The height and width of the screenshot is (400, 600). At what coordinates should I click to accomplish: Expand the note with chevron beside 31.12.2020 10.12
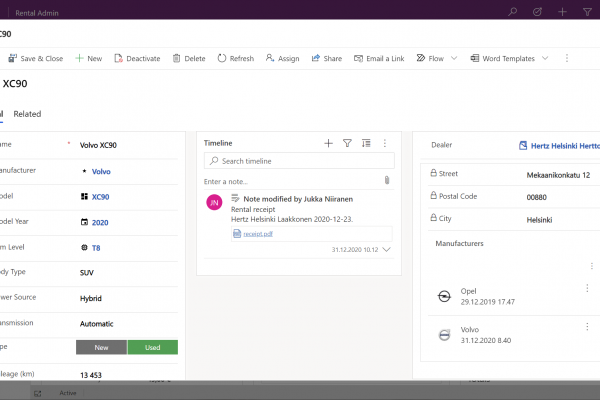click(386, 250)
